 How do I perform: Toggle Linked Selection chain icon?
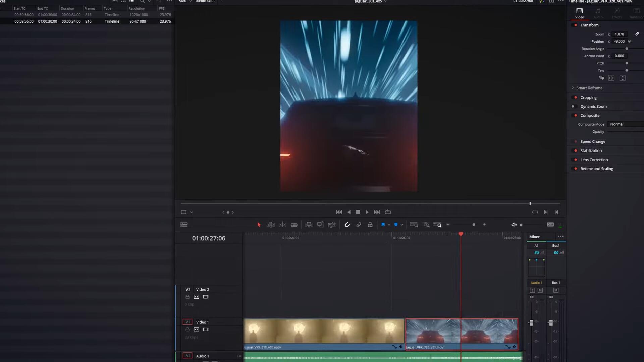click(x=359, y=225)
